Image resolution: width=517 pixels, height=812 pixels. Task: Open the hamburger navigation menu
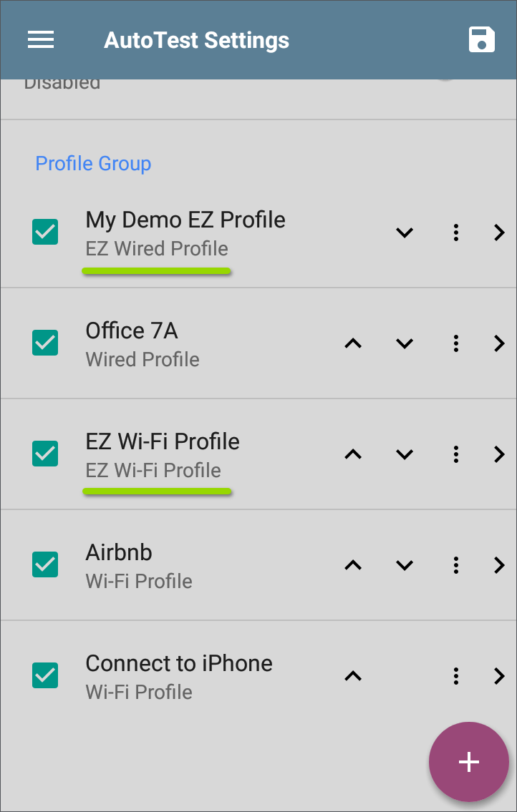[41, 39]
